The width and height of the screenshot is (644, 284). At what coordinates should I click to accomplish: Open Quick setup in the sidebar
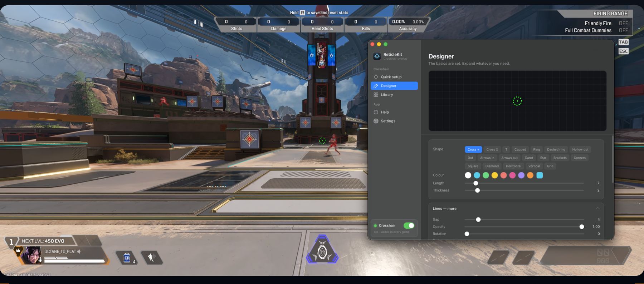(x=394, y=77)
